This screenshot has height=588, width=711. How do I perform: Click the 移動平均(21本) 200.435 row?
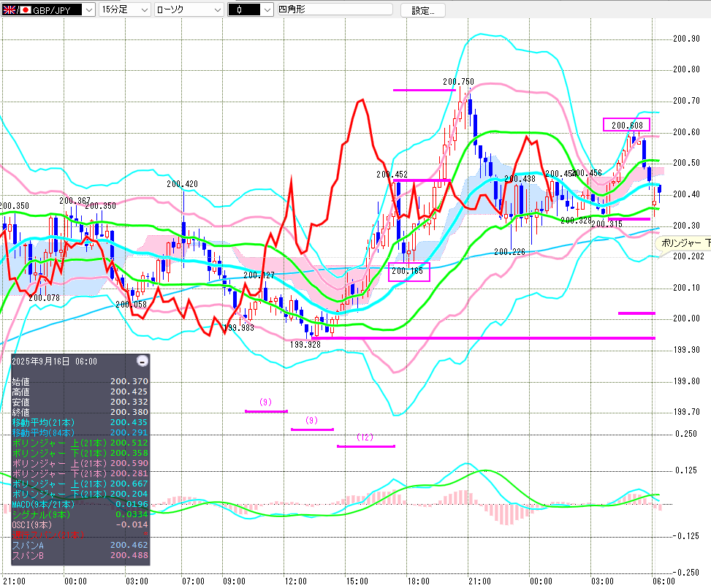tap(80, 422)
